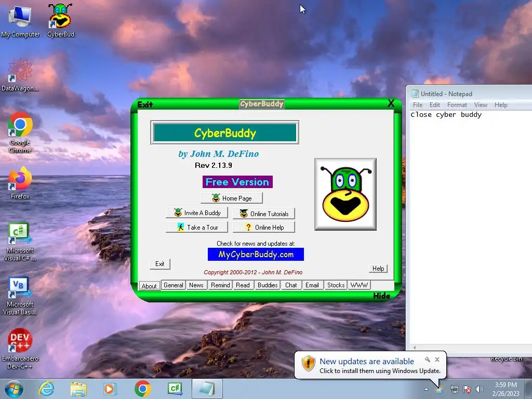Switch to the Read tab
The height and width of the screenshot is (399, 532).
click(x=243, y=285)
